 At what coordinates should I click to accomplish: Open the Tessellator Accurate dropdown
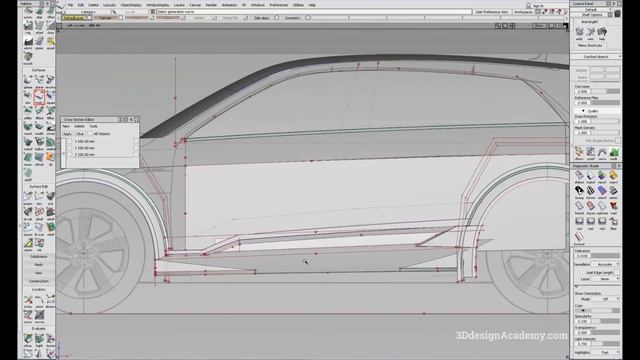tap(606, 264)
